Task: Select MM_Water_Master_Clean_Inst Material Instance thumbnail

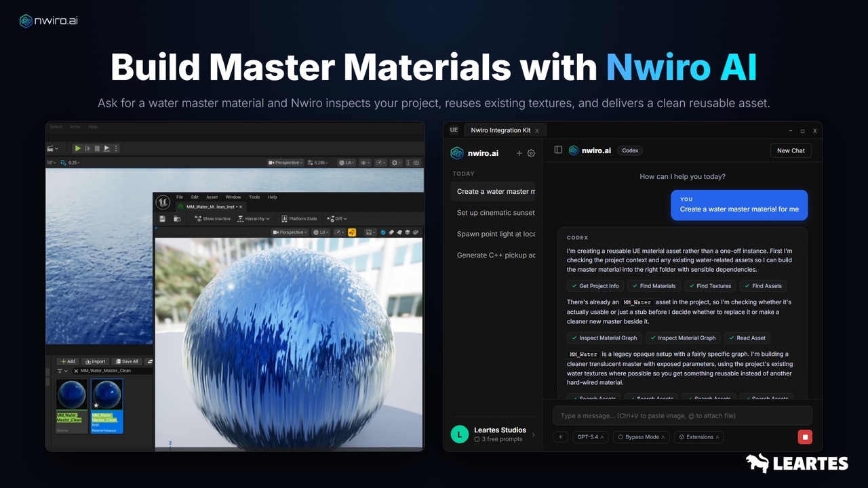Action: point(107,406)
